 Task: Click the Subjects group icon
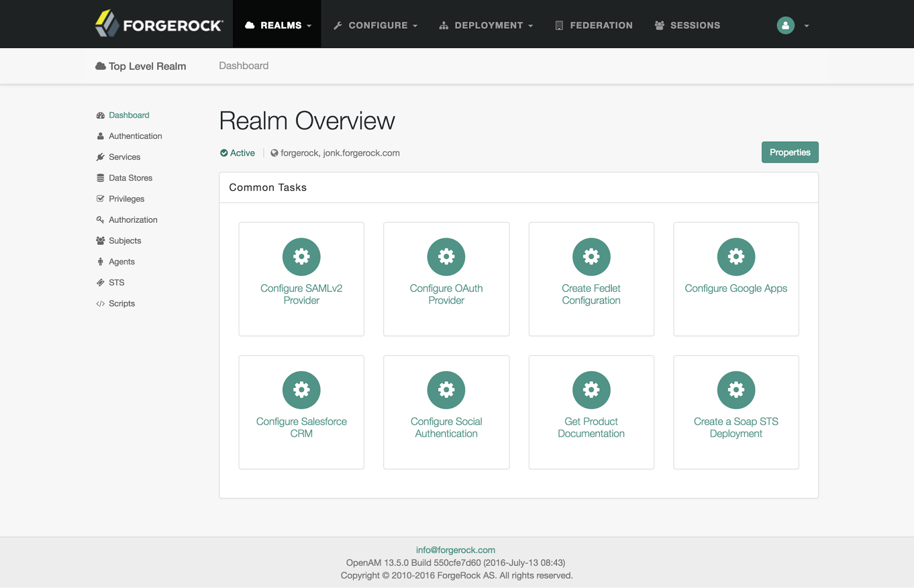point(101,241)
